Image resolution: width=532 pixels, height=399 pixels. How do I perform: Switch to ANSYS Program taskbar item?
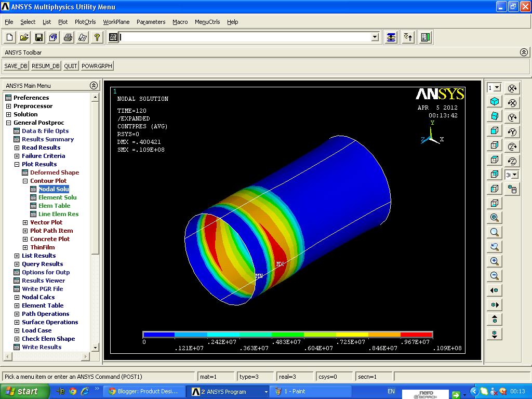click(227, 392)
